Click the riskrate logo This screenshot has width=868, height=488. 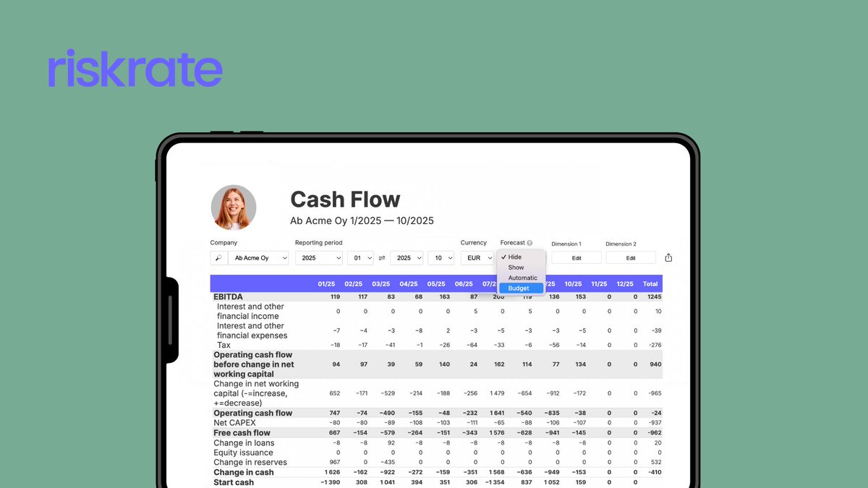(x=134, y=67)
